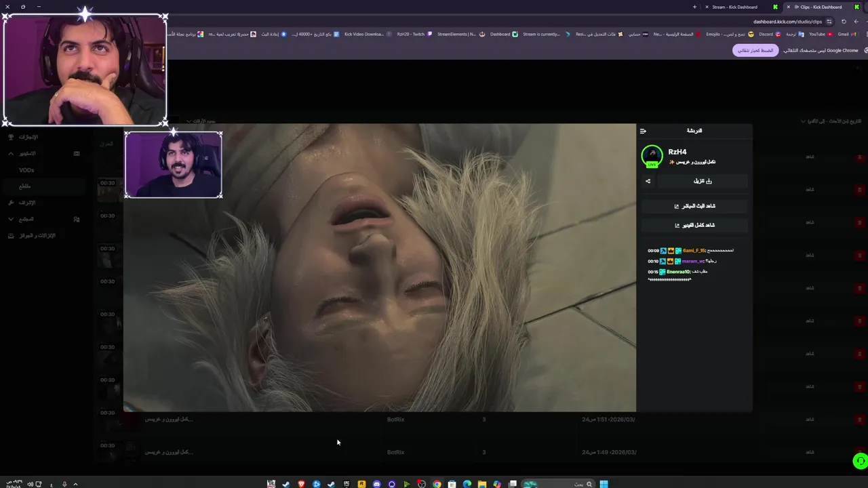Open VODs in the sidebar
The height and width of the screenshot is (488, 868).
click(x=26, y=170)
